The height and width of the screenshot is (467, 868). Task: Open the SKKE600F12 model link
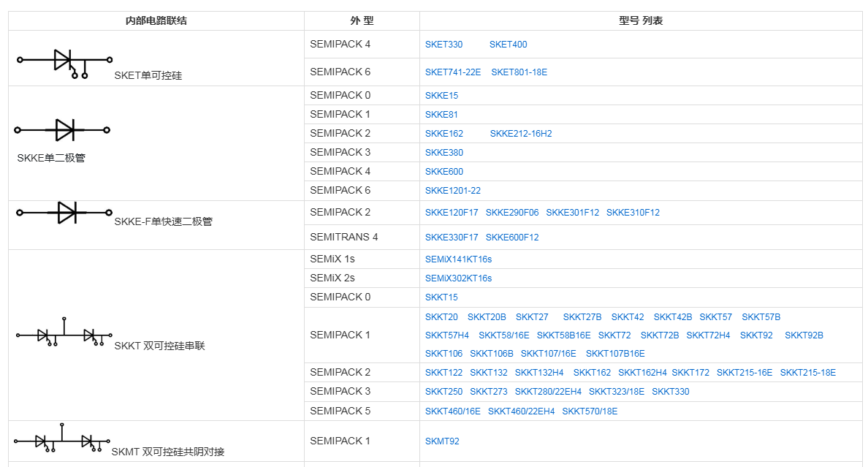[511, 238]
